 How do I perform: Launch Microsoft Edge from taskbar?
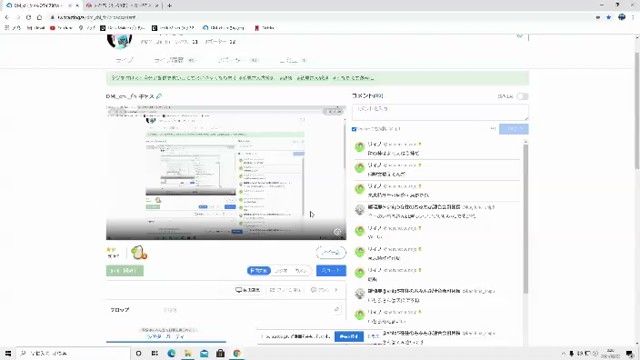(x=171, y=353)
